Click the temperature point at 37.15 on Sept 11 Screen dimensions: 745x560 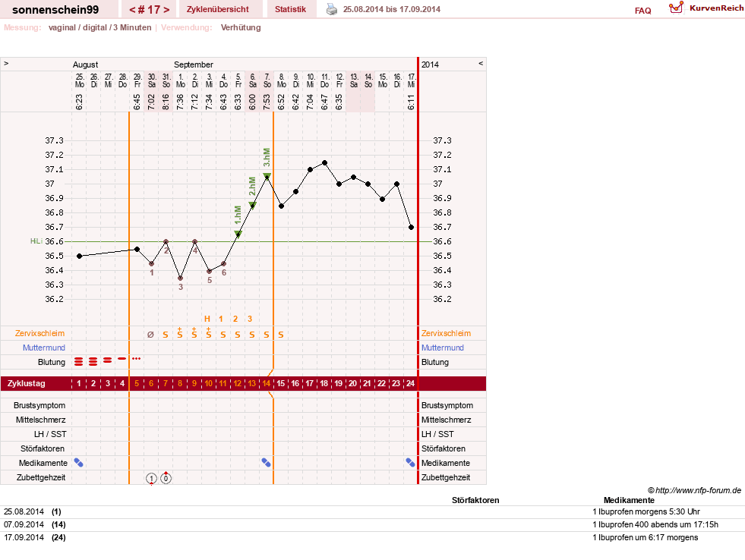pyautogui.click(x=324, y=163)
